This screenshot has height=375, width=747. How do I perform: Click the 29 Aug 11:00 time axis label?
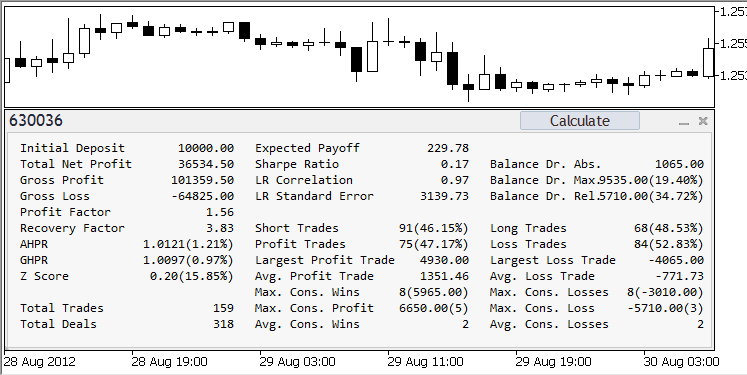[425, 362]
